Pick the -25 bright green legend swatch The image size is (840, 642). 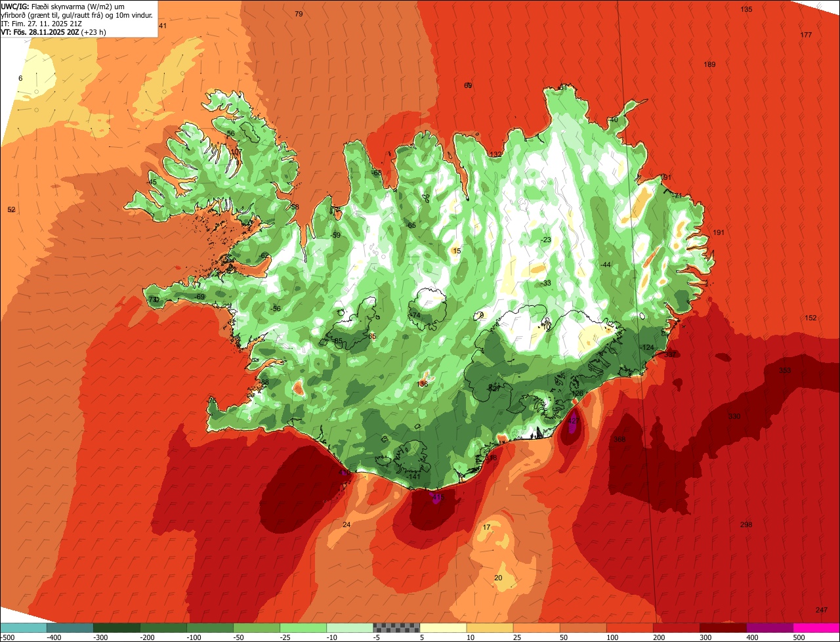[x=303, y=628]
